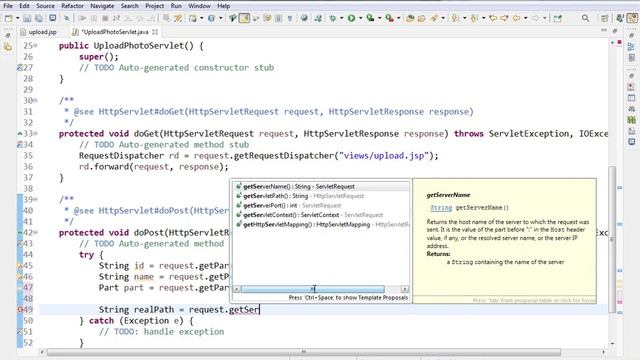Image resolution: width=640 pixels, height=360 pixels.
Task: Close the UploadPhotoServlet.java tab
Action: tap(155, 32)
